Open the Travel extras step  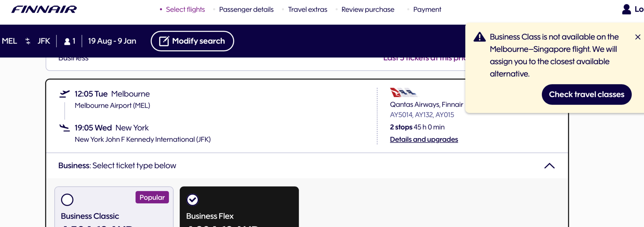[x=307, y=9]
